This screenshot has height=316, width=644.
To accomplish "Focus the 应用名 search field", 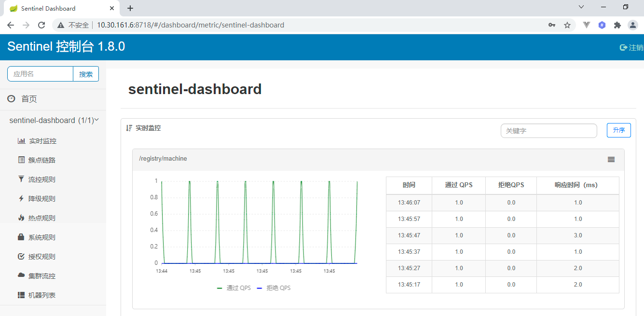I will 40,74.
